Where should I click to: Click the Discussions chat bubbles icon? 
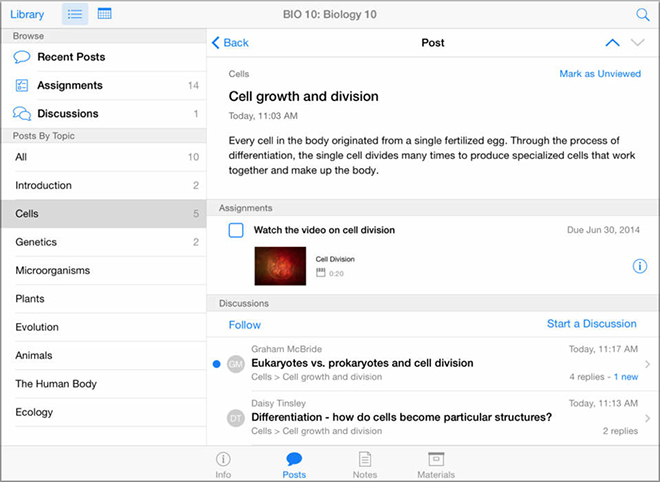click(x=22, y=114)
